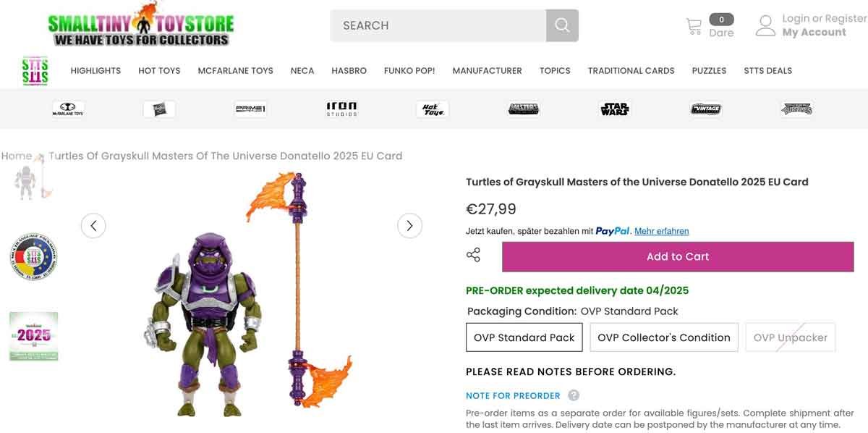868x433 pixels.
Task: Open the share icon near the price
Action: click(x=473, y=254)
